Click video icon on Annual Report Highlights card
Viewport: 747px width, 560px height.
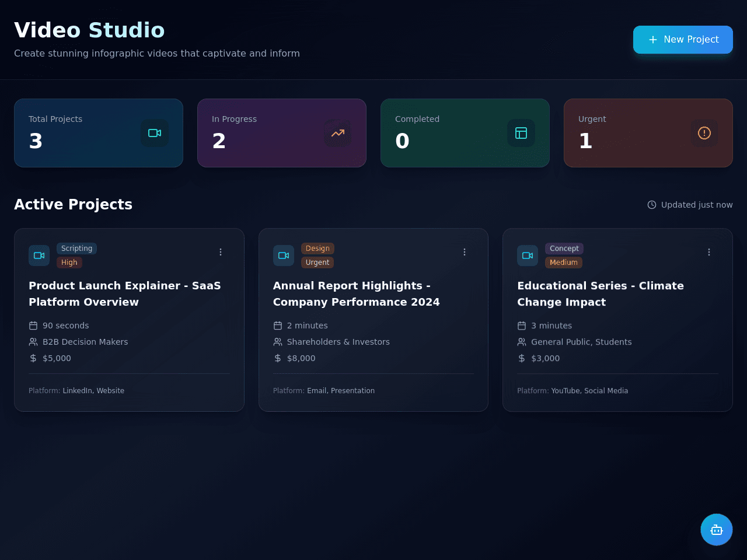point(284,256)
